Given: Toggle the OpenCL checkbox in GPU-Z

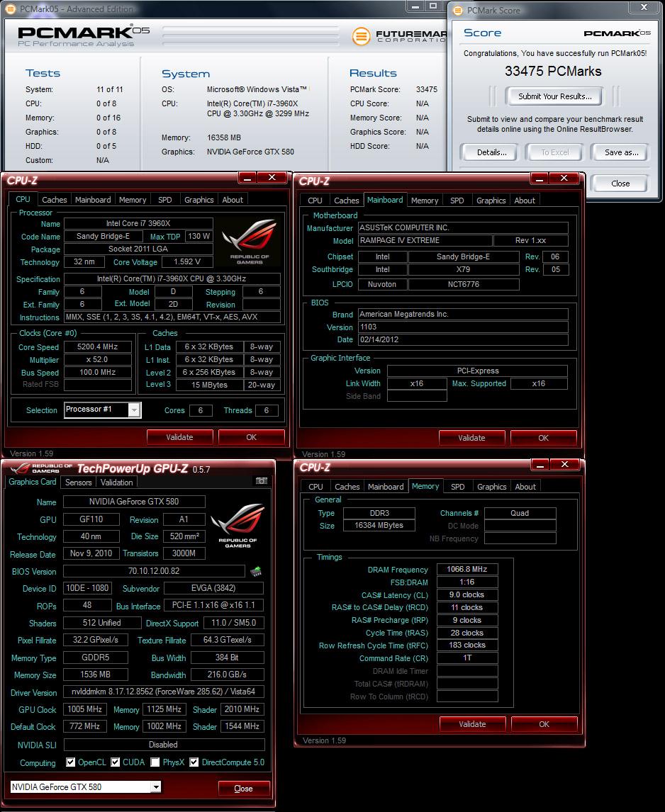Looking at the screenshot, I should tap(71, 762).
